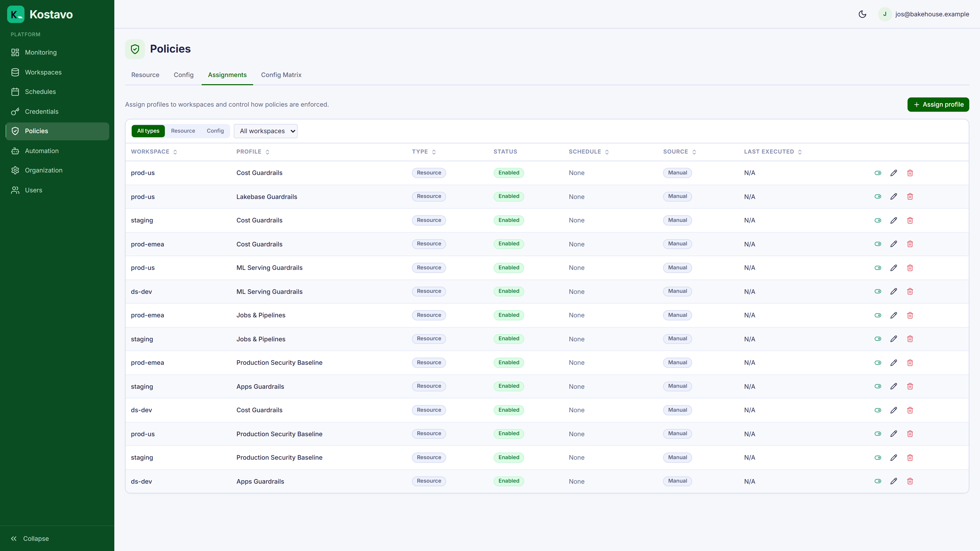The image size is (980, 551).
Task: Filter assignments by Config type
Action: 215,131
